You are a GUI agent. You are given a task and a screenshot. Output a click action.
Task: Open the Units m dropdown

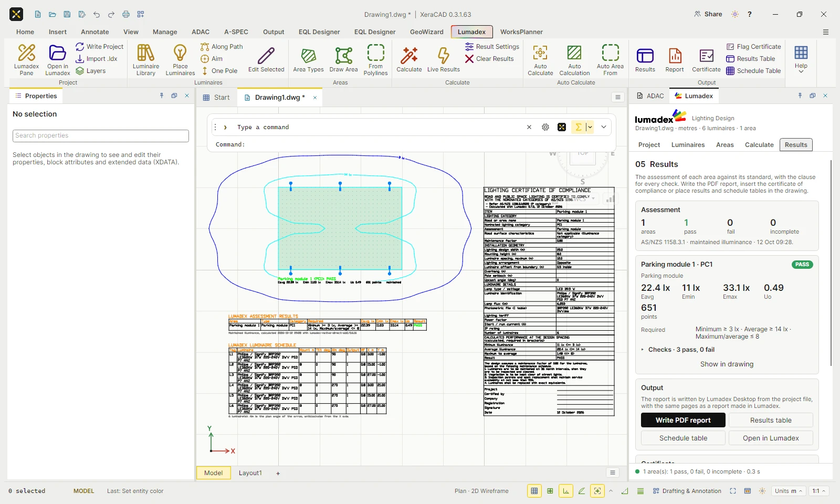click(x=789, y=491)
